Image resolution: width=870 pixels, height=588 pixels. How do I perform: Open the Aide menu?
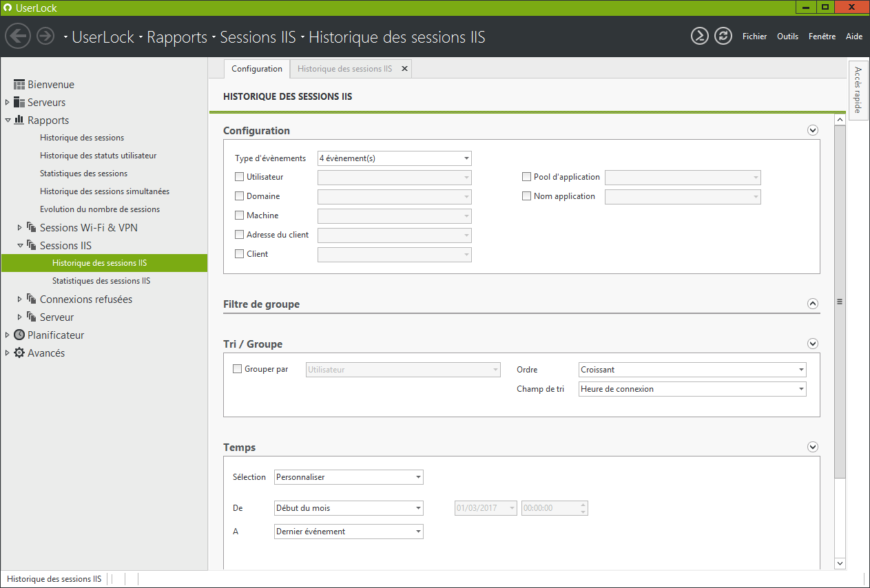(854, 36)
